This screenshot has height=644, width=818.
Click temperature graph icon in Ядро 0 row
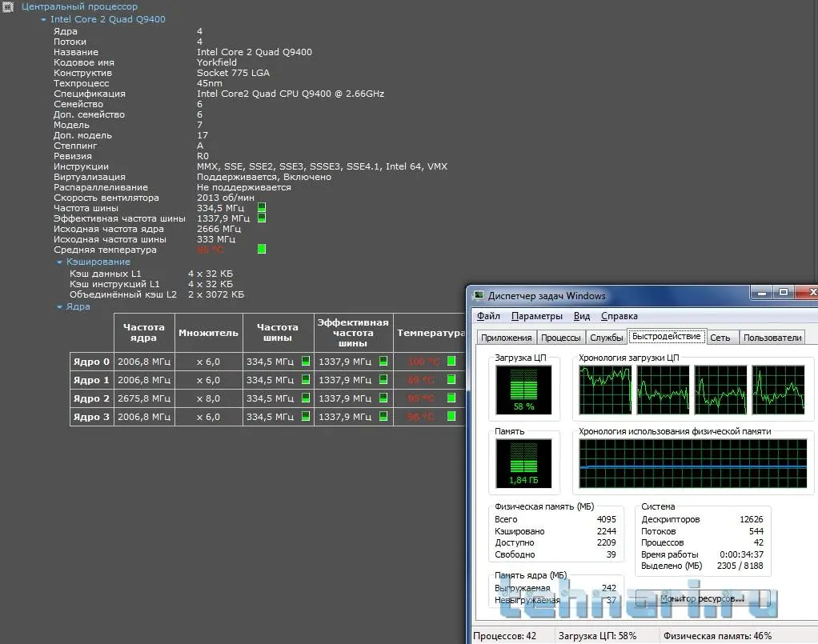451,362
